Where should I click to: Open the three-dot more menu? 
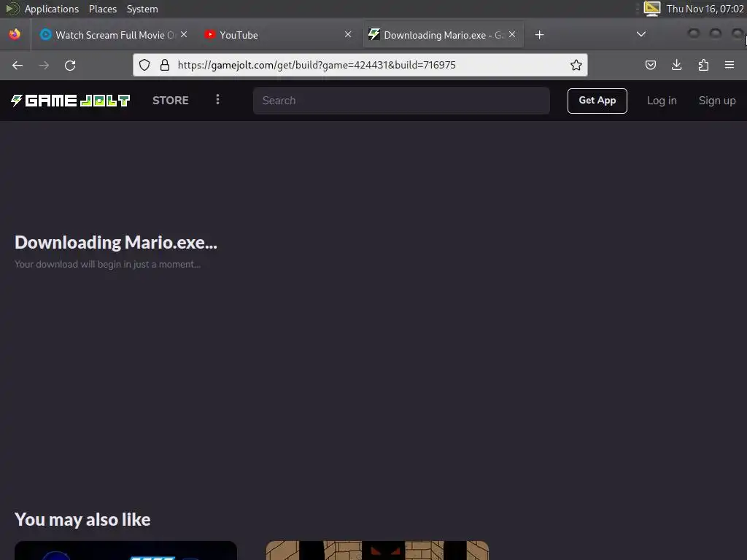[217, 99]
